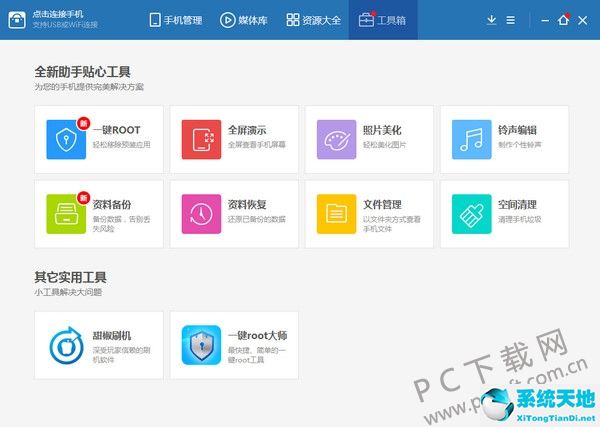Click the 全屏演示 title text
The height and width of the screenshot is (427, 600).
247,130
